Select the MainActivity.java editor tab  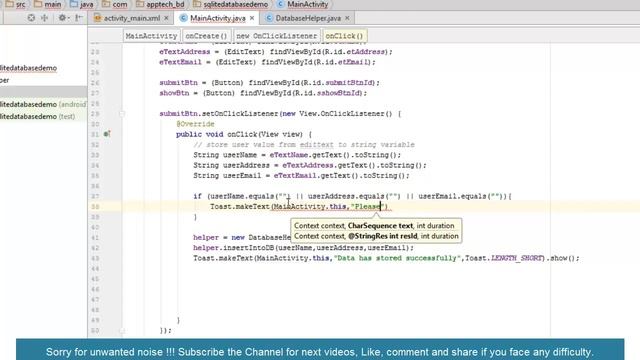pos(218,18)
